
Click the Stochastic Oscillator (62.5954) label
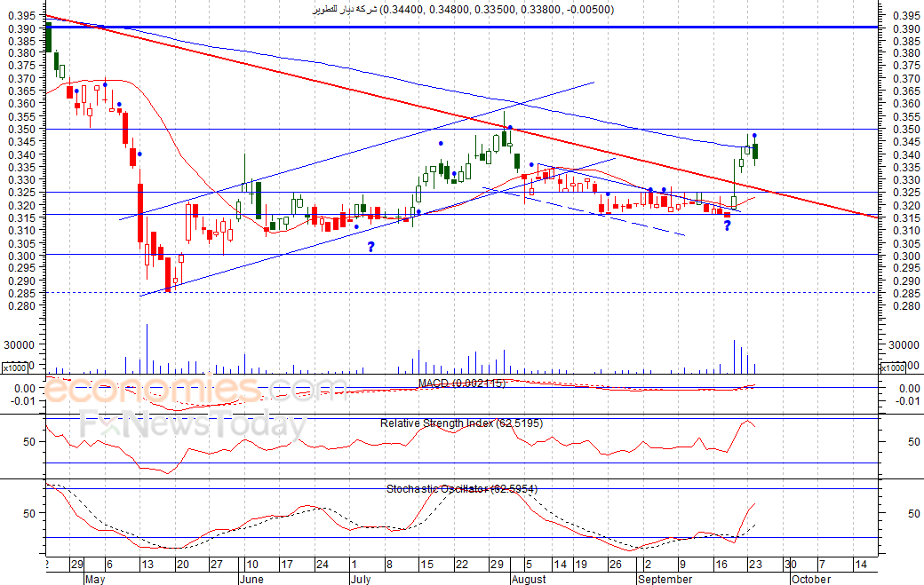pos(462,489)
